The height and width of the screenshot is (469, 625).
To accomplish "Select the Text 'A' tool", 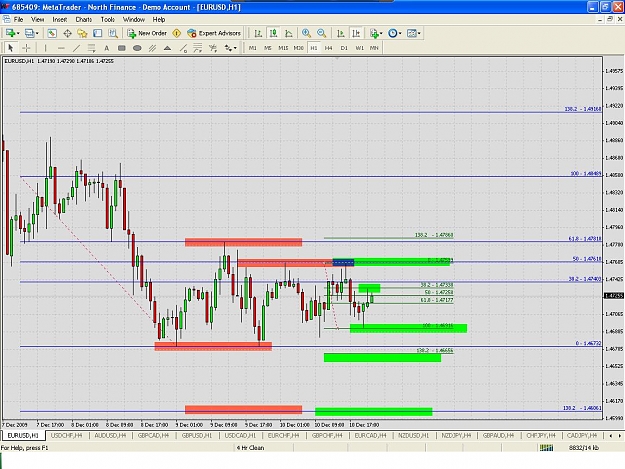I will (x=106, y=48).
